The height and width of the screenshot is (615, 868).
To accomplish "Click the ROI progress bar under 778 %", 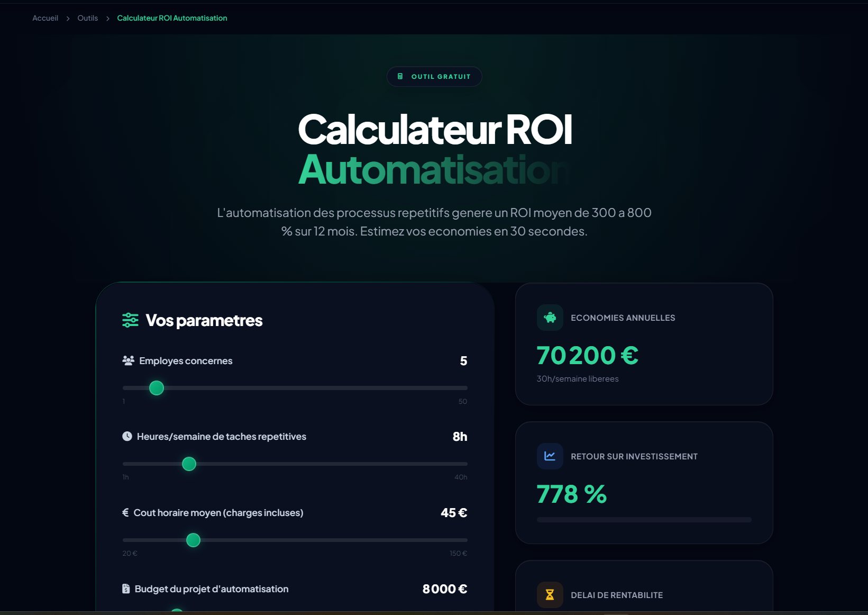I will pyautogui.click(x=644, y=519).
